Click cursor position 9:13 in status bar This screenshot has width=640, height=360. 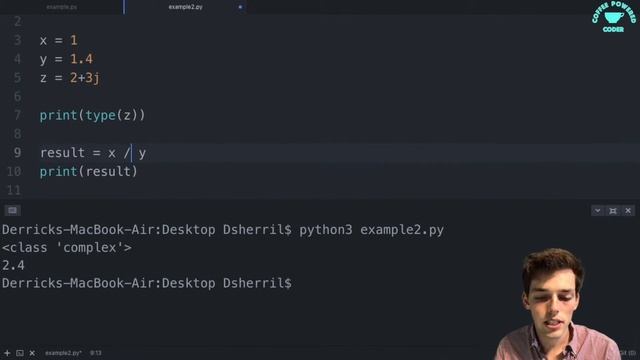tap(96, 353)
